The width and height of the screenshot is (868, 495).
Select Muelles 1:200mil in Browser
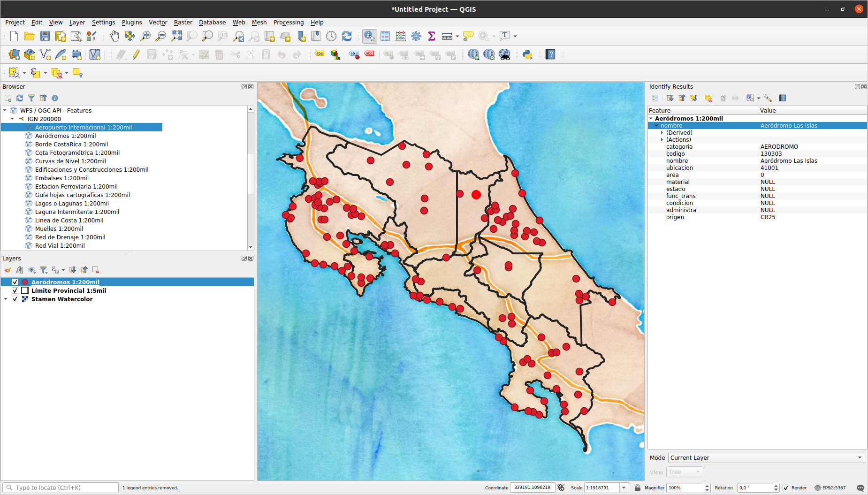pyautogui.click(x=59, y=228)
